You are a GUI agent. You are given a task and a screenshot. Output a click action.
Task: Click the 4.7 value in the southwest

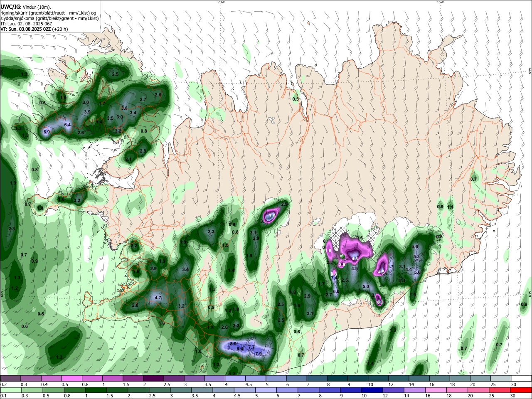click(x=158, y=298)
